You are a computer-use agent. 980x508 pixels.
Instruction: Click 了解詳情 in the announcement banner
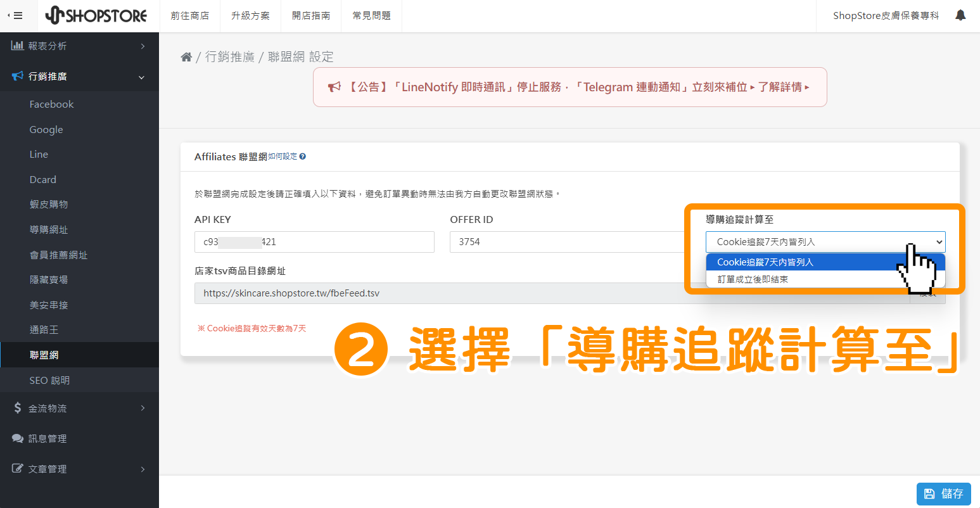(784, 87)
